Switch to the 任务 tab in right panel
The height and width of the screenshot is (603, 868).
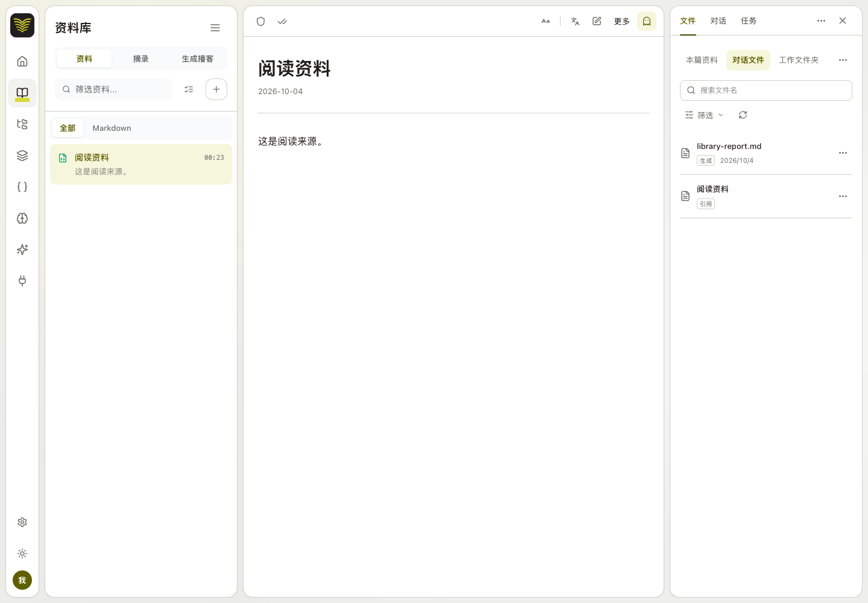click(x=749, y=21)
